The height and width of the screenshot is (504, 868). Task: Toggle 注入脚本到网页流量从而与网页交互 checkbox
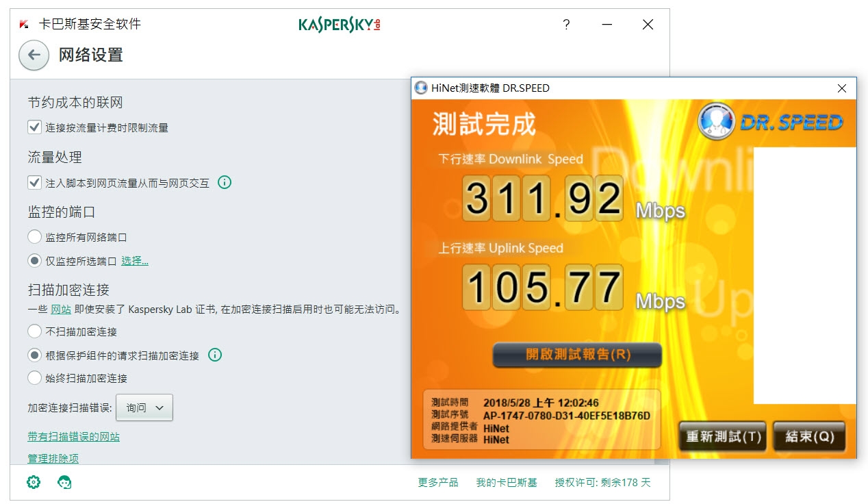[34, 182]
